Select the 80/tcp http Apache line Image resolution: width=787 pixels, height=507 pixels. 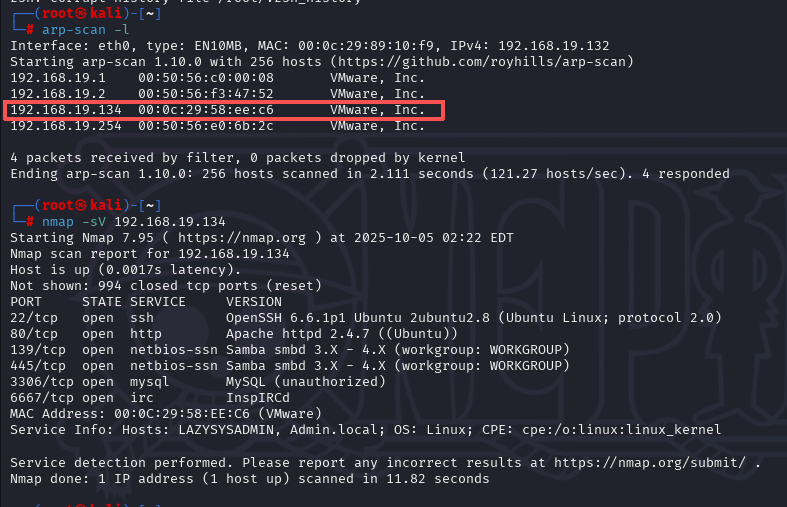pyautogui.click(x=233, y=333)
